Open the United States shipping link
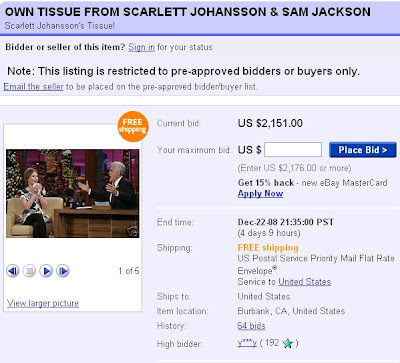 point(305,282)
